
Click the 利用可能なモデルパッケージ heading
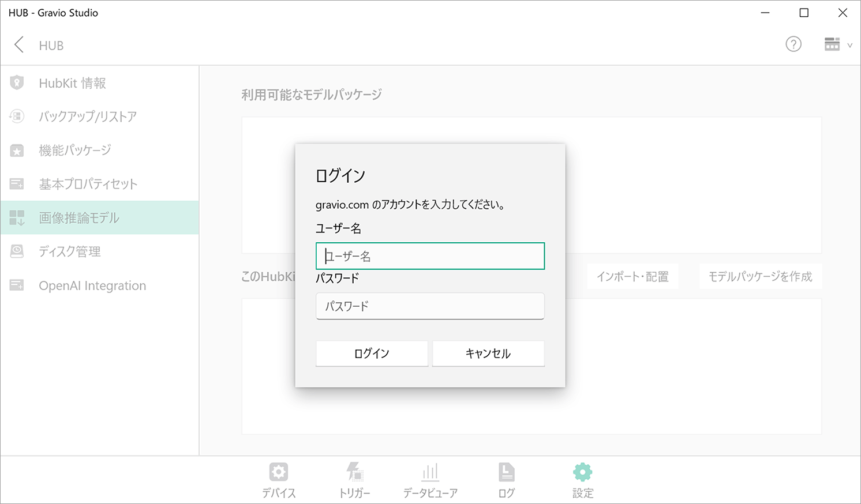click(x=312, y=95)
